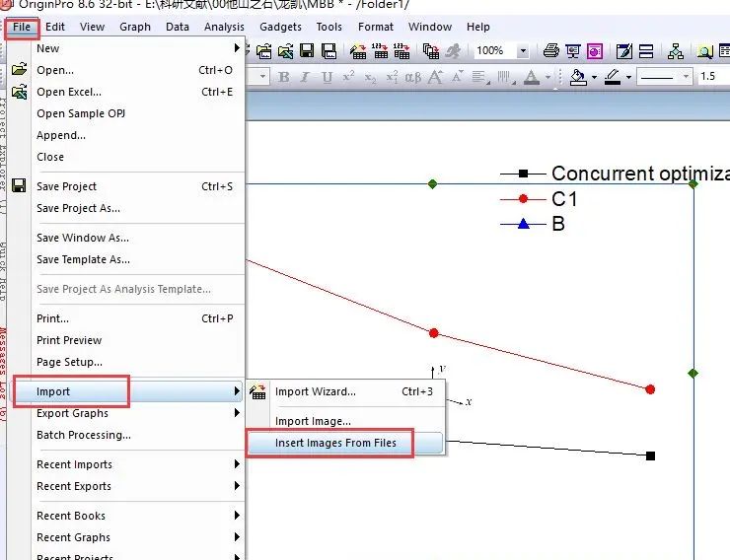Toggle Bold formatting
The height and width of the screenshot is (560, 730).
283,77
